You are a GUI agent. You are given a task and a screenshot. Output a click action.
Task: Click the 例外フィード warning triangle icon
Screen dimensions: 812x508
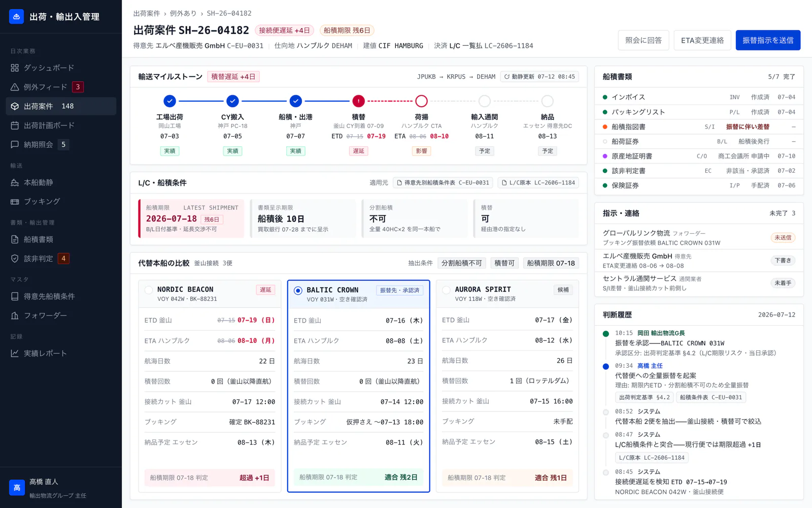15,87
